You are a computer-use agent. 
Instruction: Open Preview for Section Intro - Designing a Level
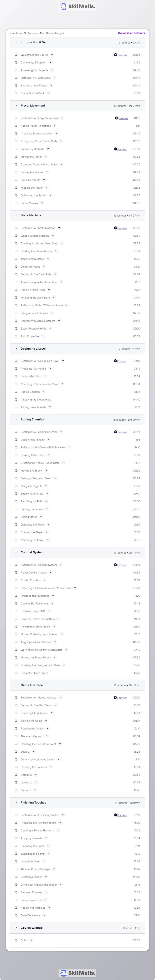(122, 361)
